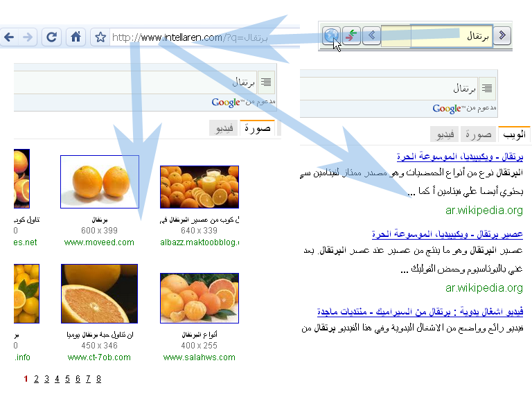Click the browser forward arrow button
The width and height of the screenshot is (532, 399).
28,37
